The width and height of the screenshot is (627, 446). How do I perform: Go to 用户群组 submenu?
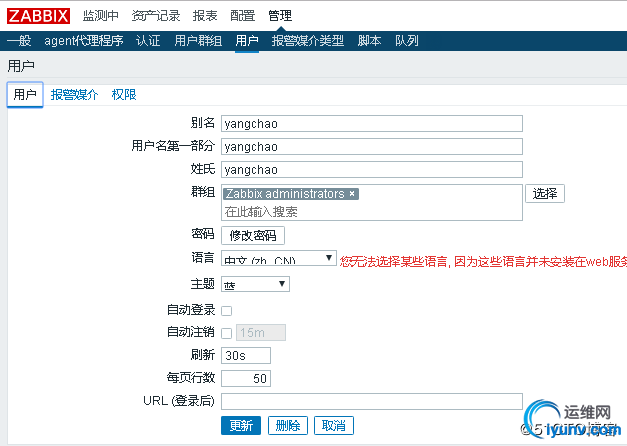click(x=198, y=41)
